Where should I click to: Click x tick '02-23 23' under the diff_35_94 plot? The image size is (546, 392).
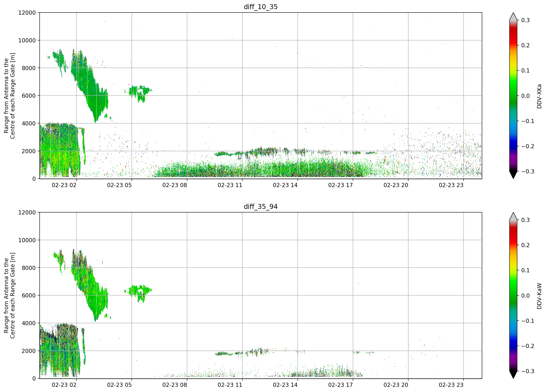(x=451, y=385)
